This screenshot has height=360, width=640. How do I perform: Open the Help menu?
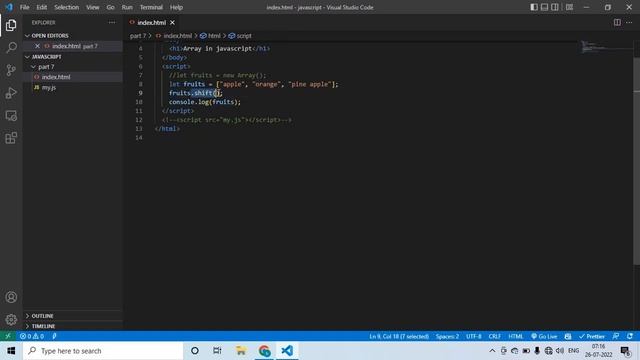pyautogui.click(x=176, y=7)
